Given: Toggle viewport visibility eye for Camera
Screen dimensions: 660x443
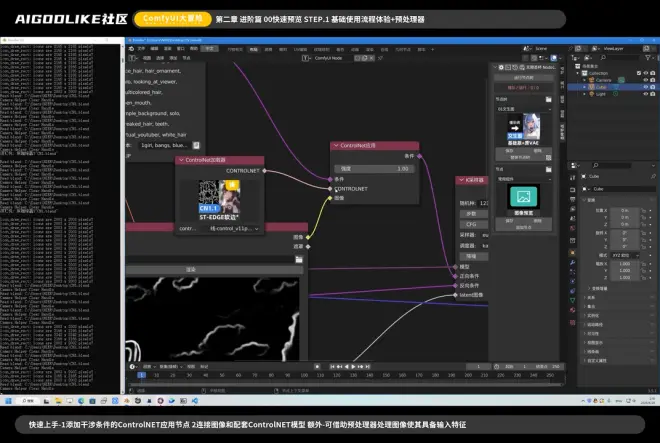Looking at the screenshot, I should click(645, 81).
